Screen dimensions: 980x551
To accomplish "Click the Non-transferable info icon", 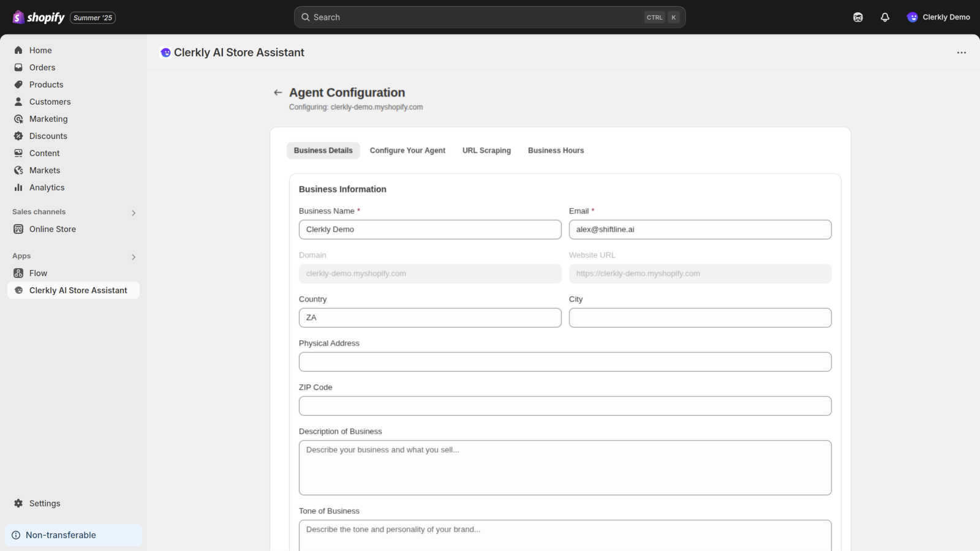I will tap(16, 535).
